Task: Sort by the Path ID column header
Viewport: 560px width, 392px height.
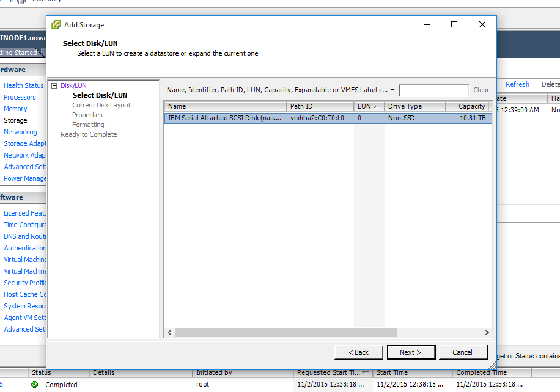Action: 320,106
